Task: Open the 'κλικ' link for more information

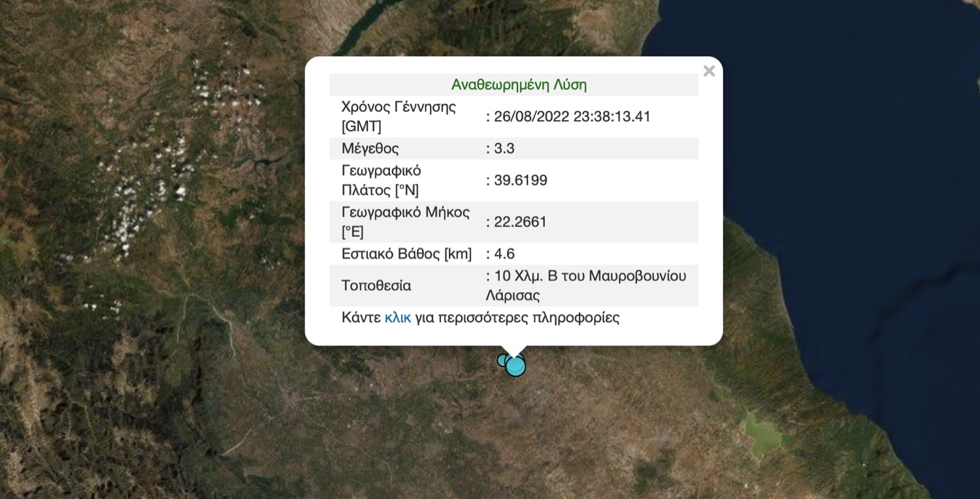Action: (397, 318)
